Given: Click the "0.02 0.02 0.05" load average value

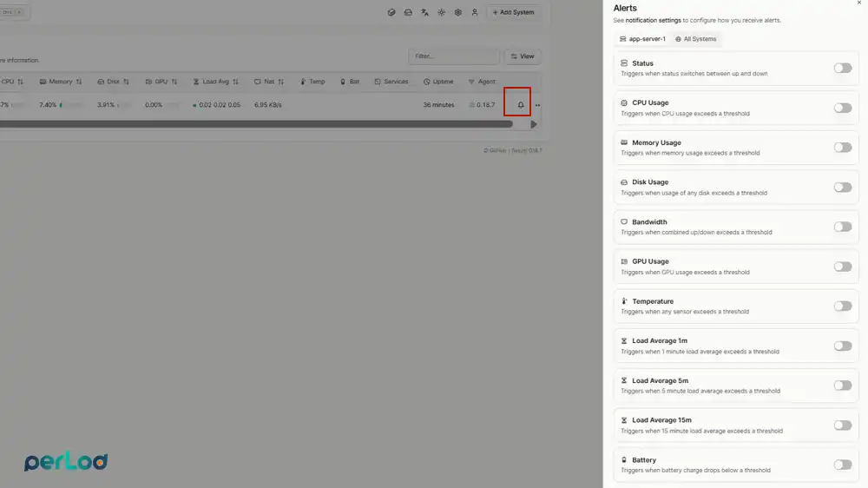Looking at the screenshot, I should point(220,105).
